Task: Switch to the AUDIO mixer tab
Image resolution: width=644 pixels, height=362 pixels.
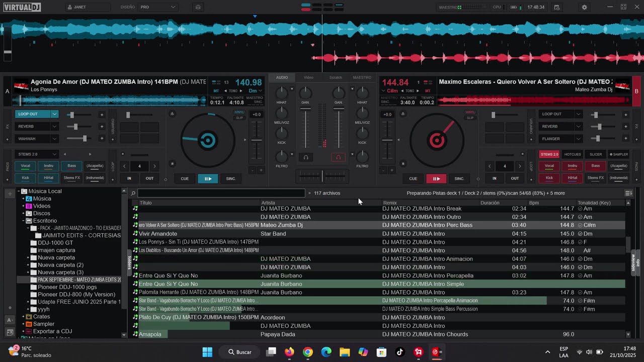Action: 282,77
